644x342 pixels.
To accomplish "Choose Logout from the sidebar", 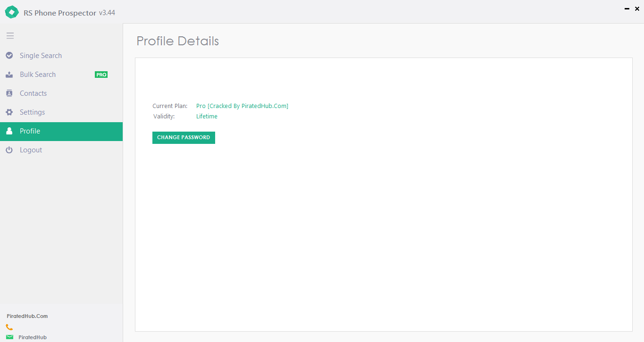I will [61, 150].
